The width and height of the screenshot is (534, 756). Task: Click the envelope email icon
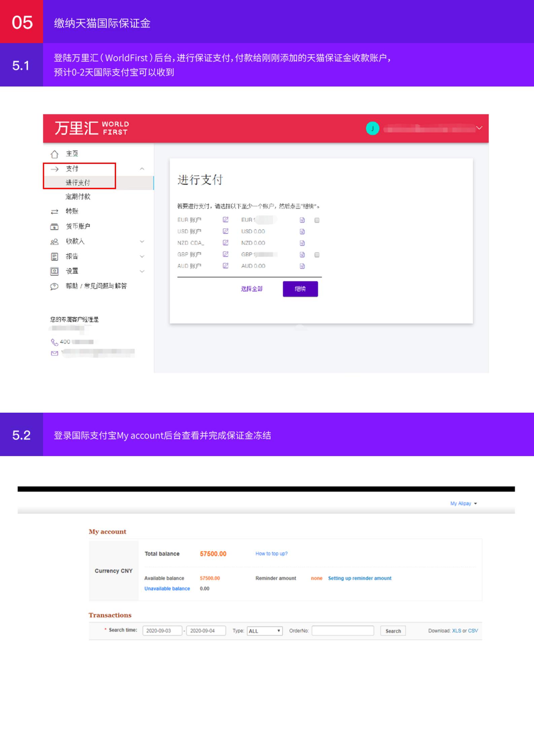point(54,353)
